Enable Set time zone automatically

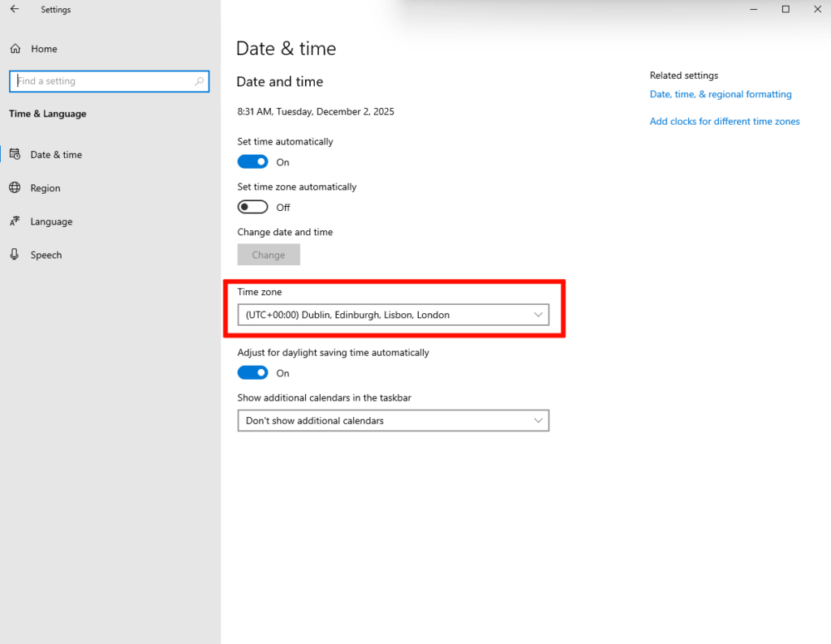[x=252, y=208]
